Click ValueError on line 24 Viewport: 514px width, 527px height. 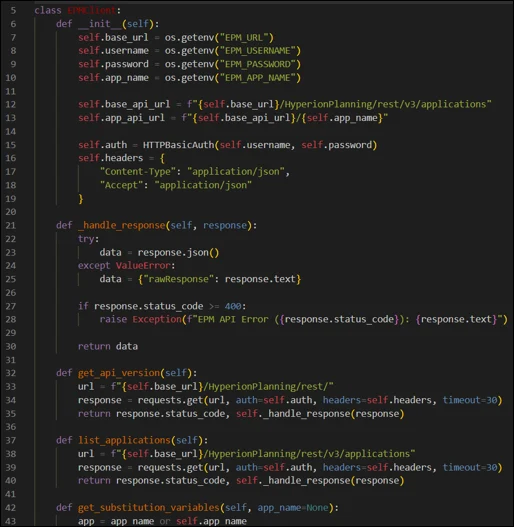coord(143,266)
